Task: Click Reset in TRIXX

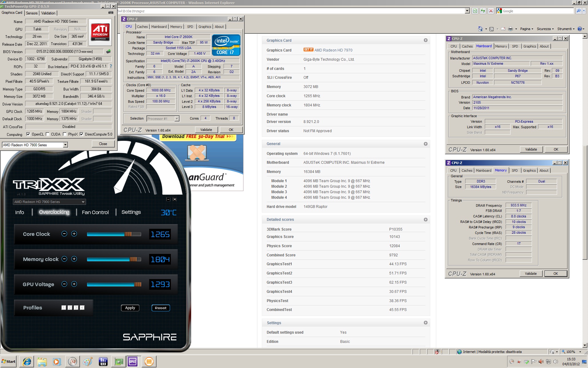Action: tap(160, 308)
